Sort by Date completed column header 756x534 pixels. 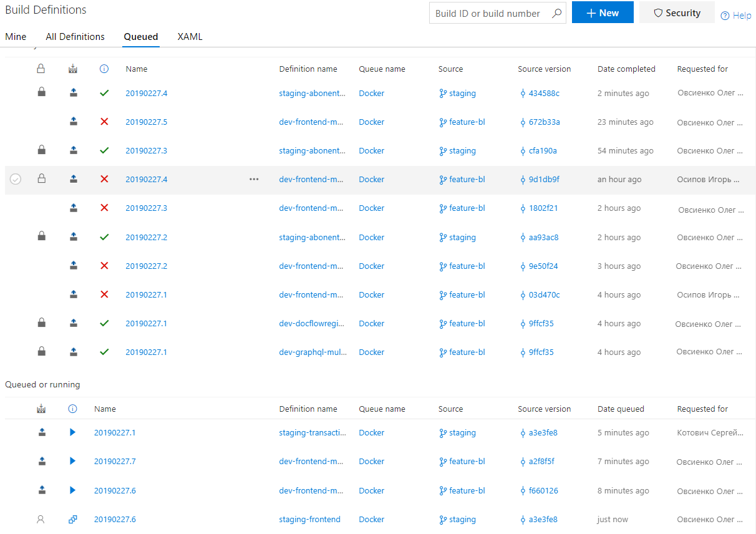pyautogui.click(x=626, y=69)
